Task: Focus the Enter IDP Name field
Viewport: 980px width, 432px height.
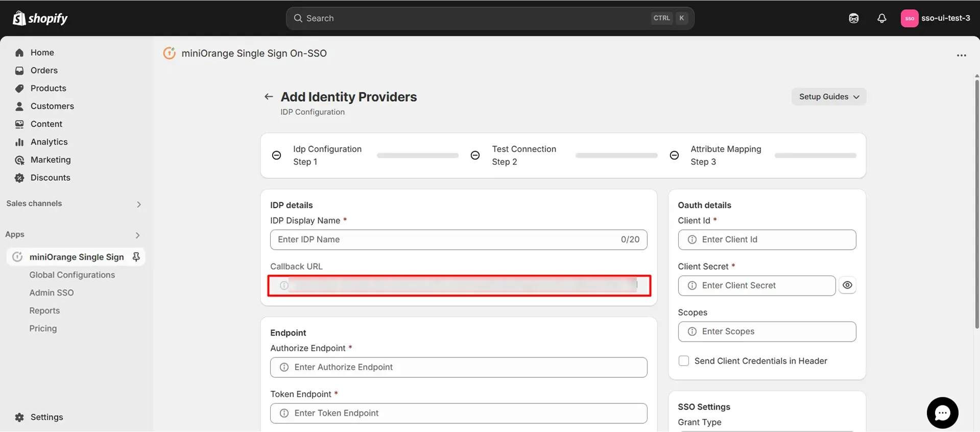Action: (459, 239)
